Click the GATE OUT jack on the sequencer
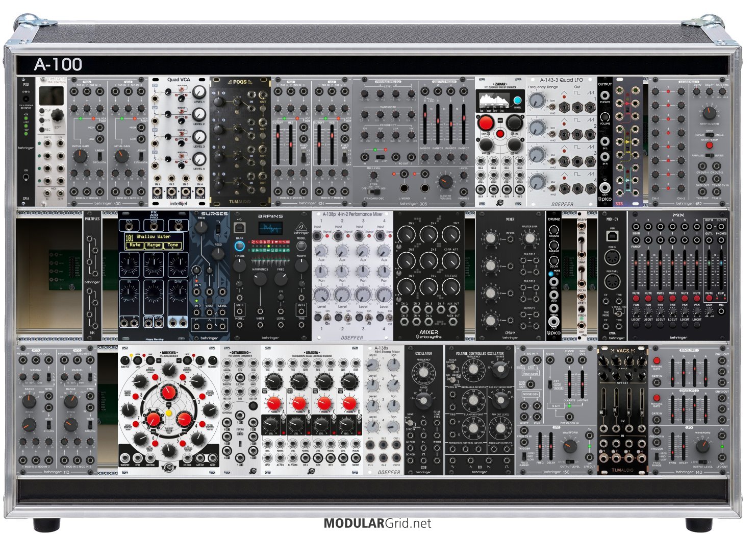The width and height of the screenshot is (756, 534). pos(702,179)
